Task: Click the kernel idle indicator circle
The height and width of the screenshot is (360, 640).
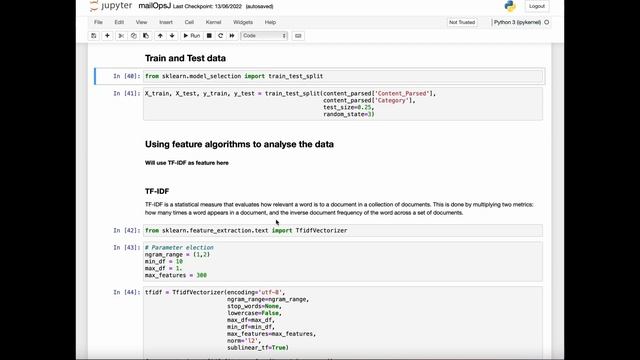Action: point(547,22)
